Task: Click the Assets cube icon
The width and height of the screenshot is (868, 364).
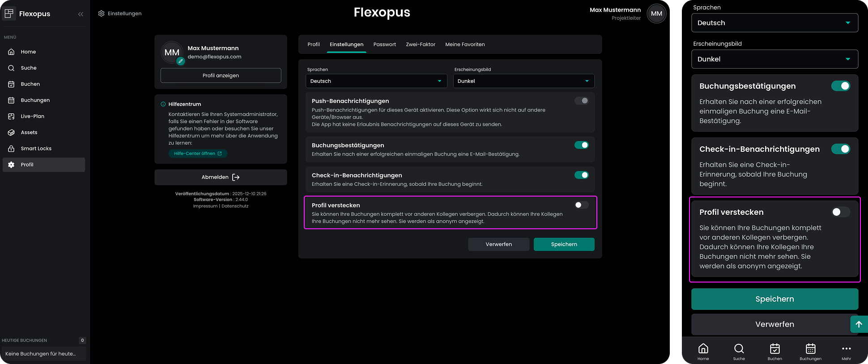Action: pyautogui.click(x=11, y=133)
